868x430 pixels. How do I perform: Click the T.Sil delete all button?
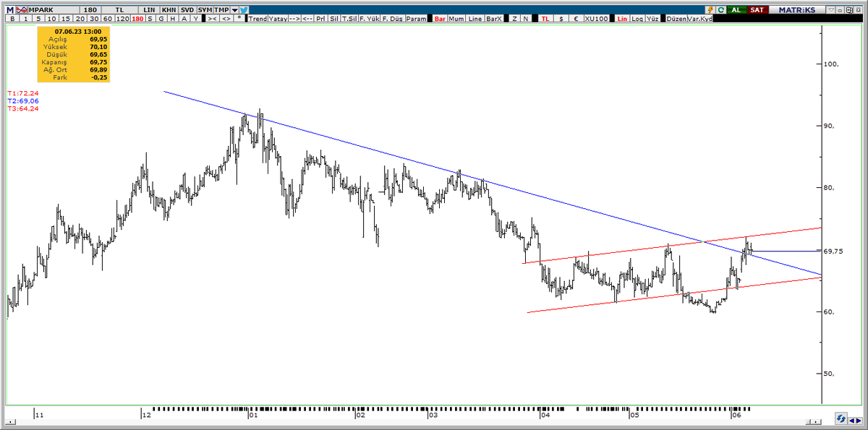pos(349,19)
